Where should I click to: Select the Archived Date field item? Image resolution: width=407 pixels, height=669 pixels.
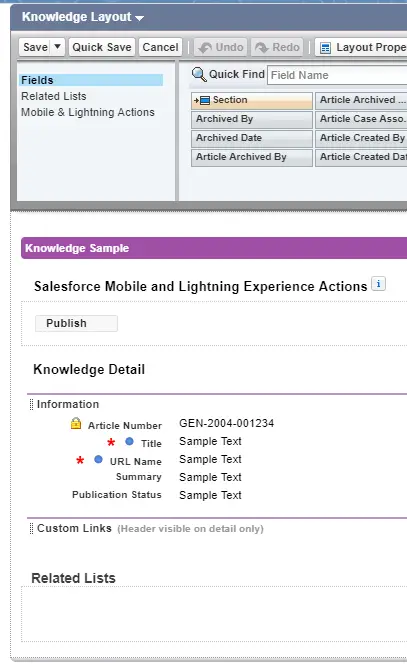[x=252, y=138]
